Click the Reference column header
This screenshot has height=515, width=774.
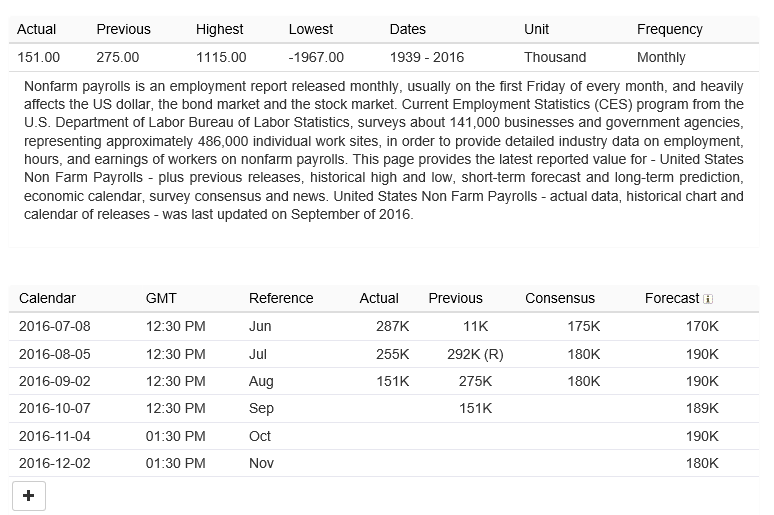tap(281, 298)
